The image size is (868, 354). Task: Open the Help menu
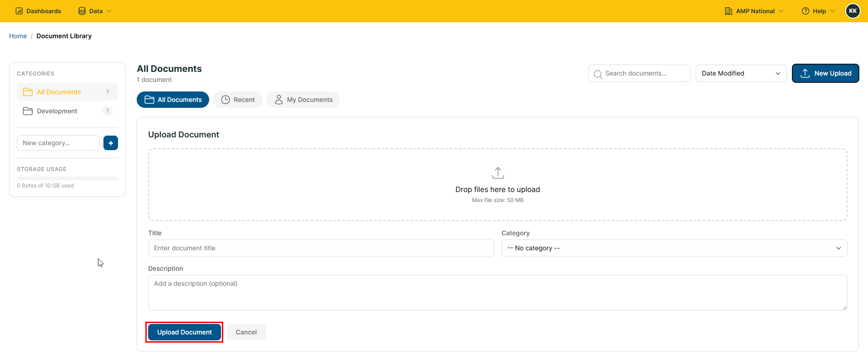(818, 11)
